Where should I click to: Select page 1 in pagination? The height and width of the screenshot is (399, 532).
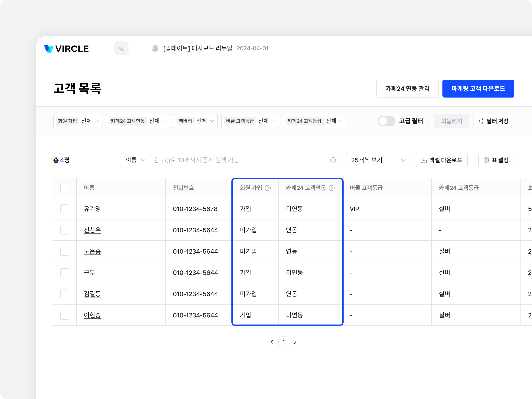284,342
